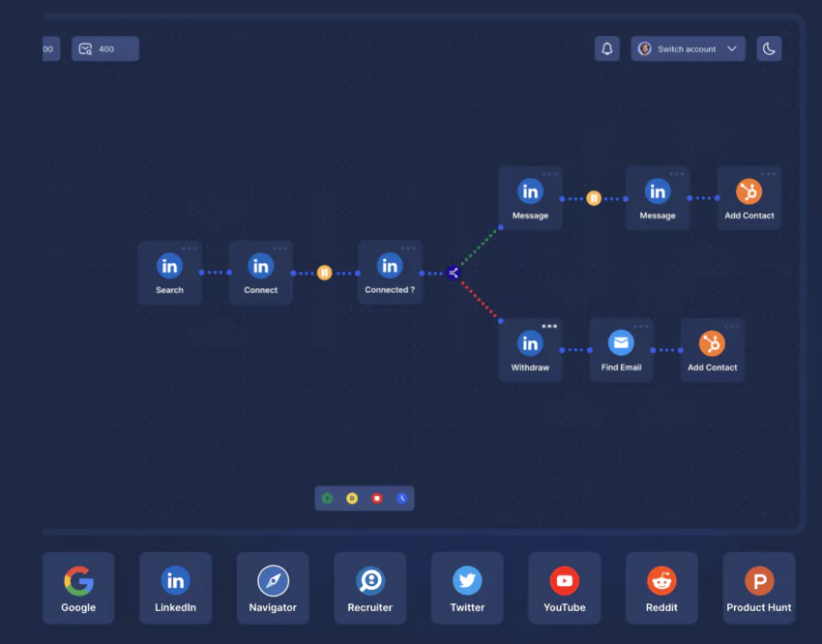
Task: Select the LinkedIn Search node
Action: 169,272
